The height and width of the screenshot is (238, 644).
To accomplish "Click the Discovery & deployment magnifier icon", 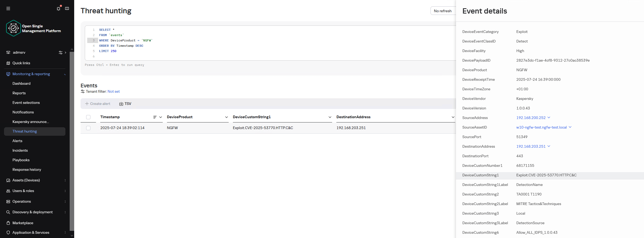I will click(8, 212).
